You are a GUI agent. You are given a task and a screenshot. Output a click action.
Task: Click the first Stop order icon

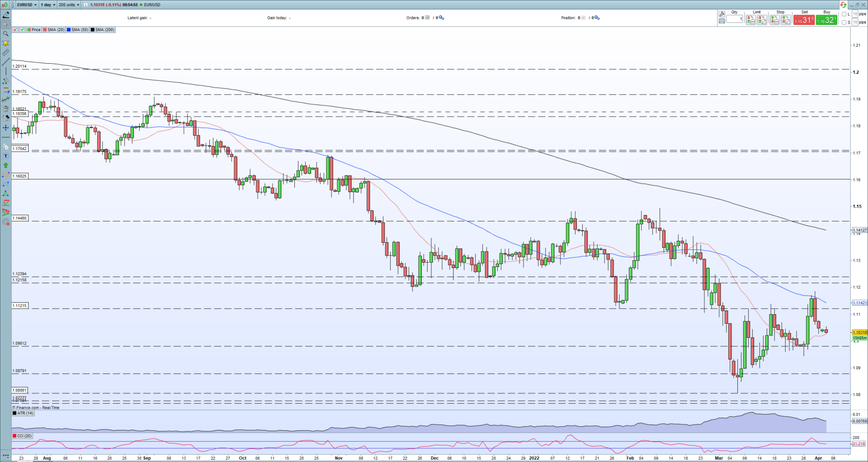coord(774,20)
